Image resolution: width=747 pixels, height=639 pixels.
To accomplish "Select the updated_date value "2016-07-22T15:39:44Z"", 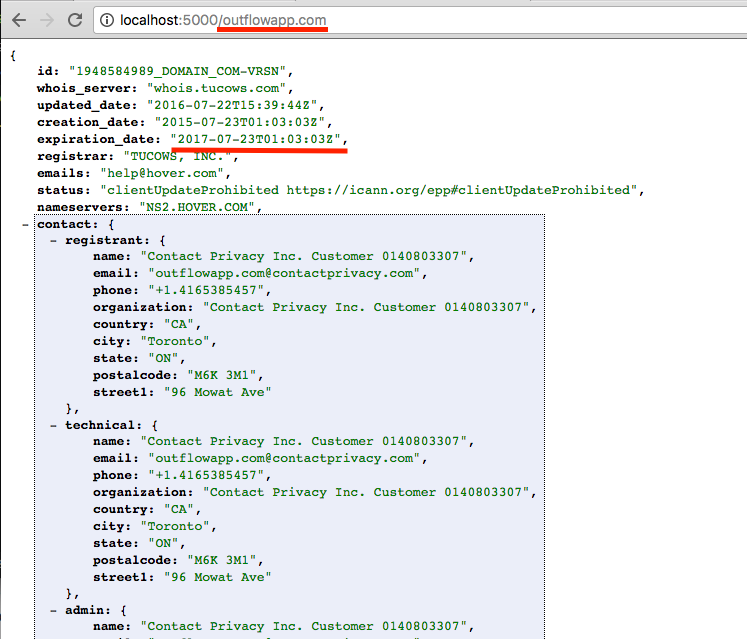I will click(x=232, y=105).
